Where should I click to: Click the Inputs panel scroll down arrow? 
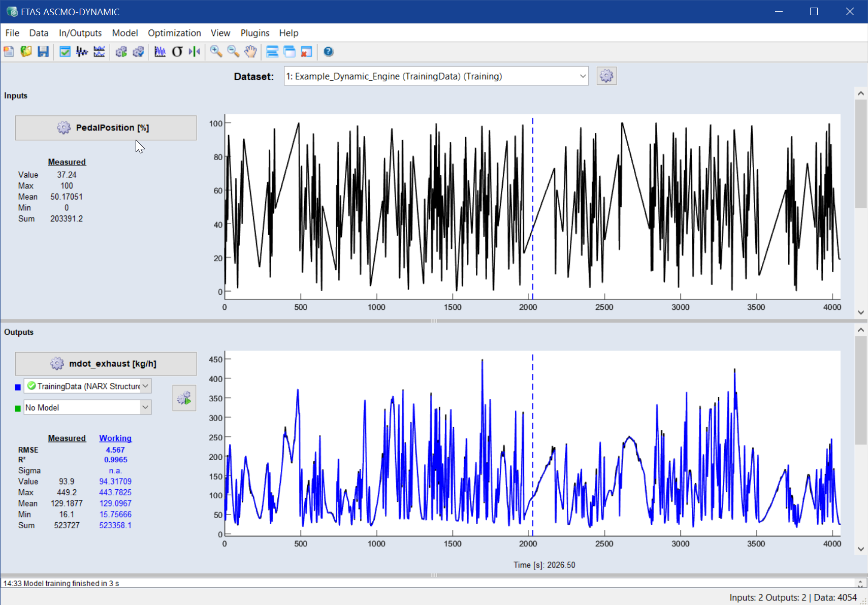click(860, 312)
